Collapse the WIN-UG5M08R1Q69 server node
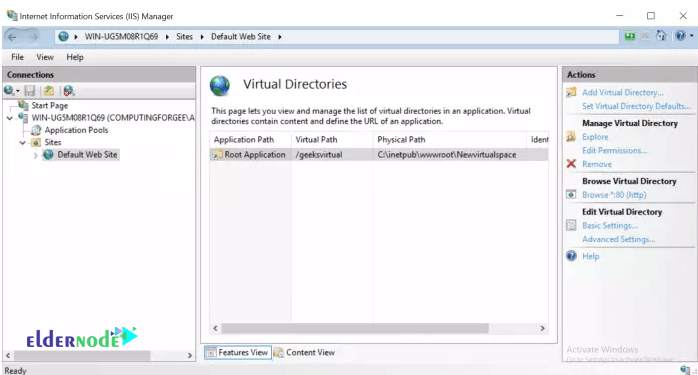The image size is (698, 375). [x=10, y=118]
